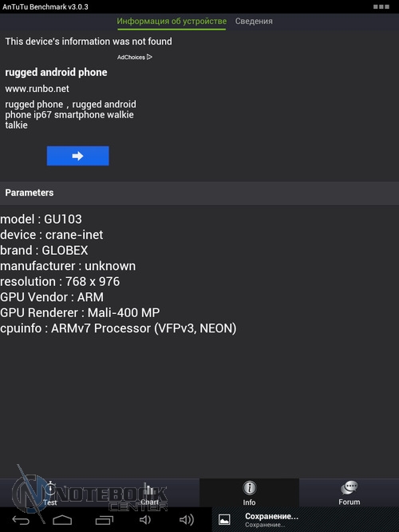
Task: Tap the Info icon in bottom bar
Action: pyautogui.click(x=250, y=488)
